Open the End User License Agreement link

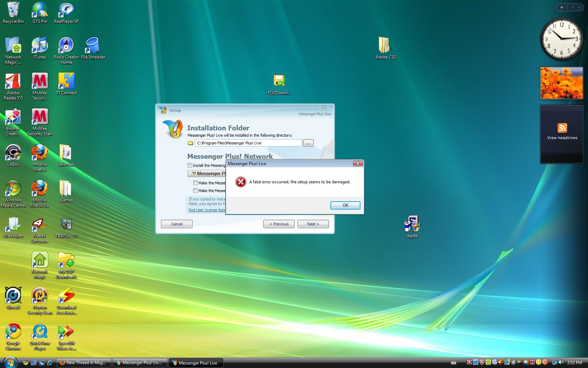point(207,210)
